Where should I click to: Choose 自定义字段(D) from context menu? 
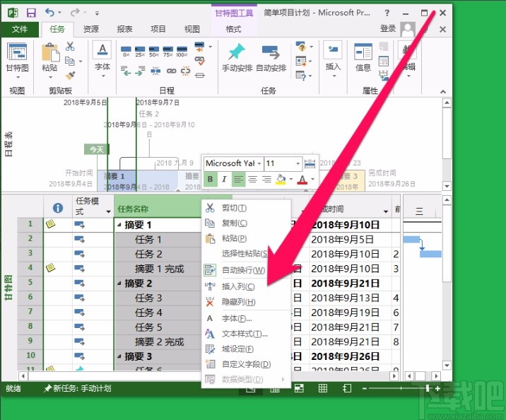246,364
